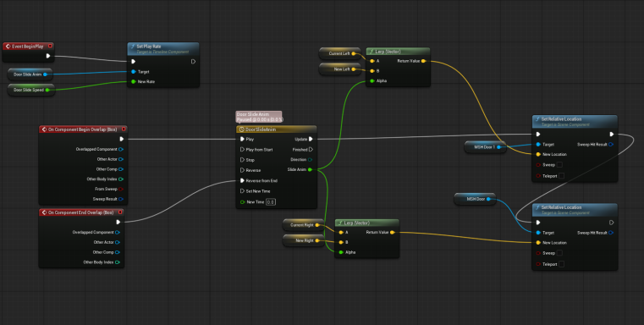Click the Reverse pin on DoorSlideAnim timeline
This screenshot has height=325, width=644.
click(x=242, y=170)
